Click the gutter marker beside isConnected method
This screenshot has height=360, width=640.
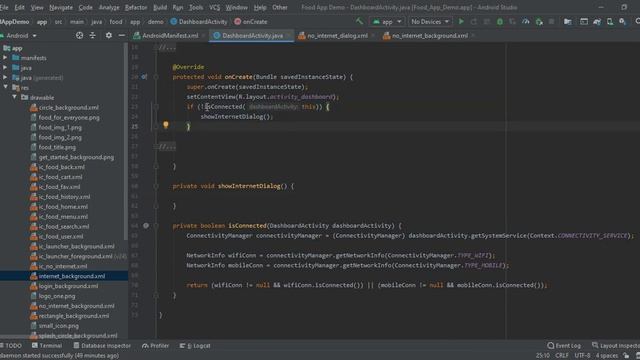(x=146, y=225)
